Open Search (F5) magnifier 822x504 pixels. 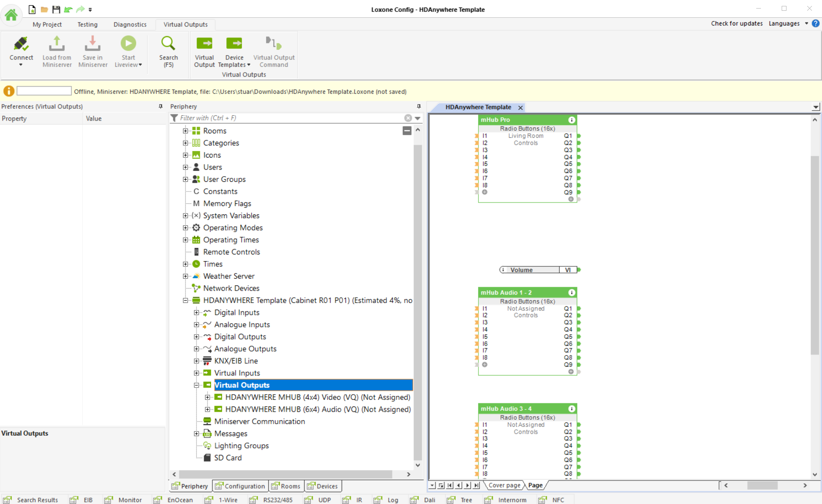pos(168,44)
